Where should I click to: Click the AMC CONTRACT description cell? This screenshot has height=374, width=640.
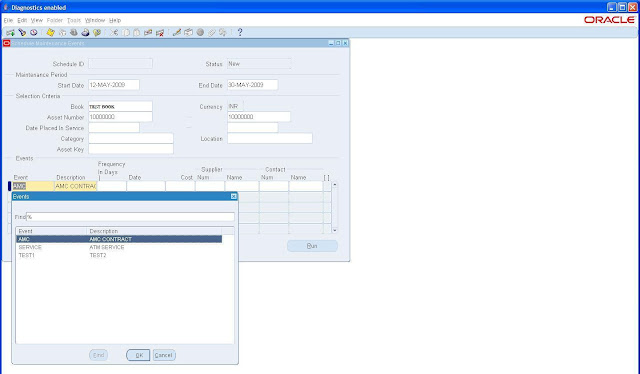76,186
